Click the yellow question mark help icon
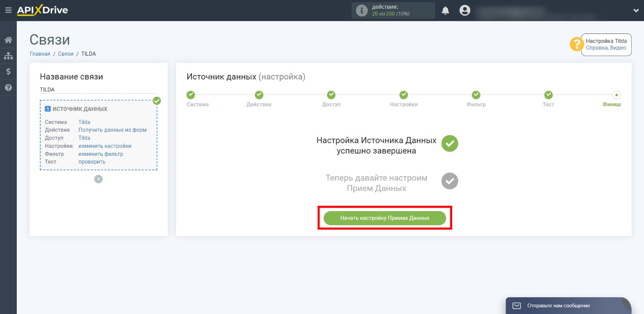This screenshot has width=644, height=314. (x=577, y=44)
